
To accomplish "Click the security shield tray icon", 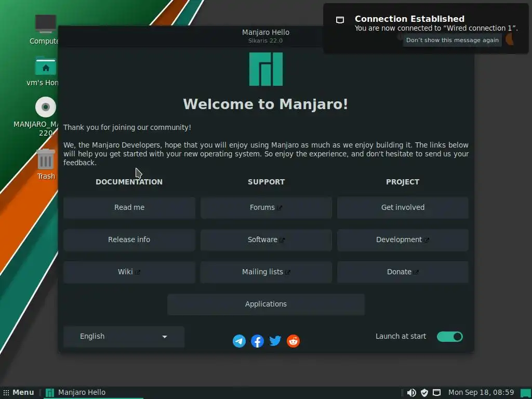I will pos(424,393).
